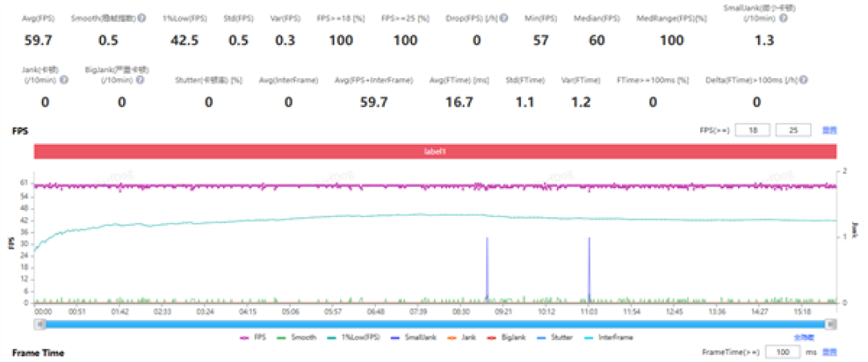Select the red label1 bar
The image size is (868, 362).
[435, 151]
